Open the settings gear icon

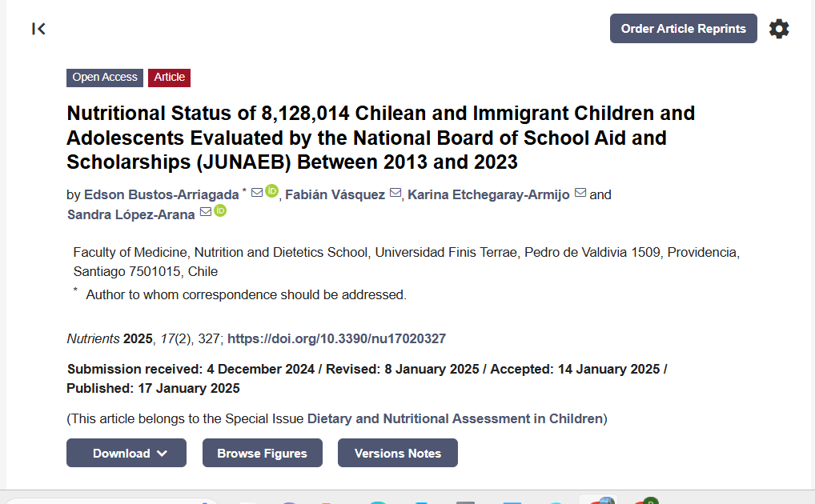(x=778, y=29)
